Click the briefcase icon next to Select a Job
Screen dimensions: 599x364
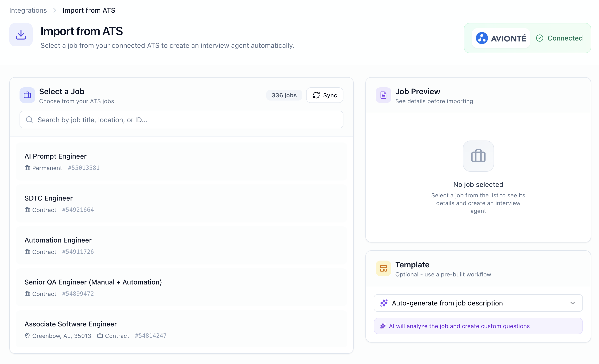[x=27, y=95]
